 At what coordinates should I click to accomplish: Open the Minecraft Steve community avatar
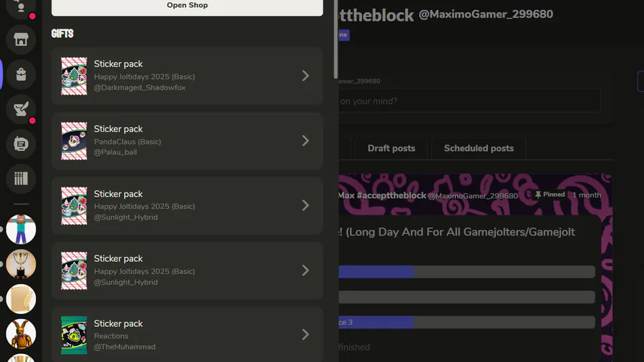click(21, 229)
